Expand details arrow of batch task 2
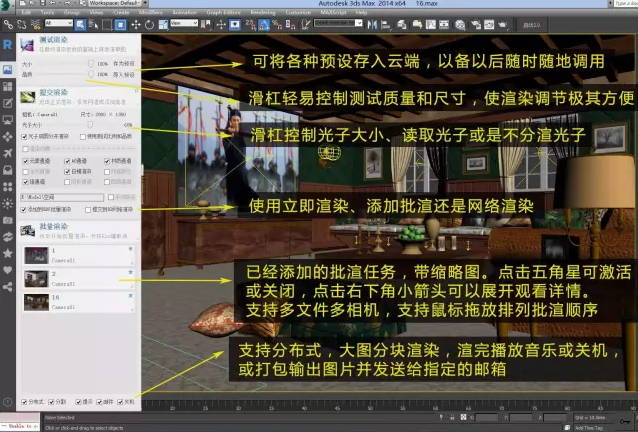 coord(131,286)
